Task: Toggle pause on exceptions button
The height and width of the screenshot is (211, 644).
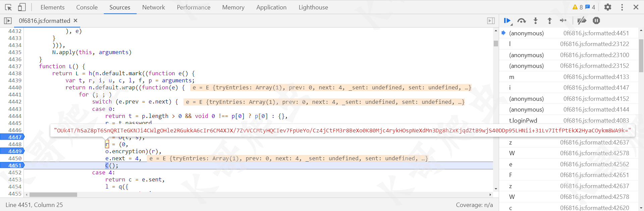Action: (x=596, y=21)
